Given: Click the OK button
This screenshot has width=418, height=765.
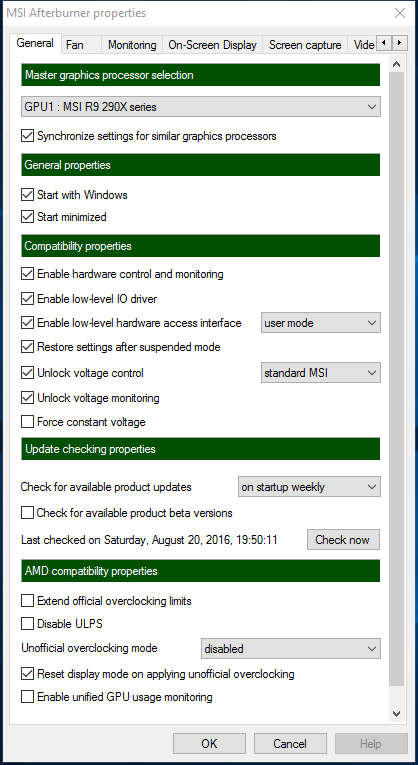Looking at the screenshot, I should (209, 744).
